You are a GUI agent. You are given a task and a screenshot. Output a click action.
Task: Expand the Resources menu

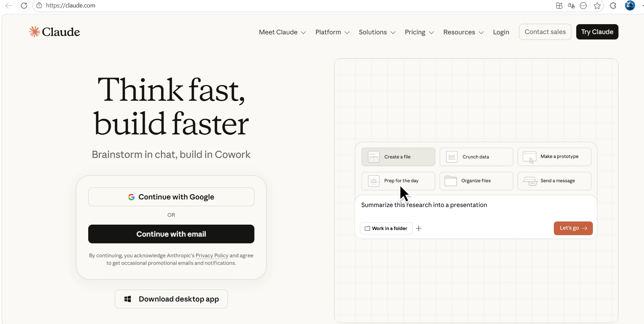click(x=464, y=32)
